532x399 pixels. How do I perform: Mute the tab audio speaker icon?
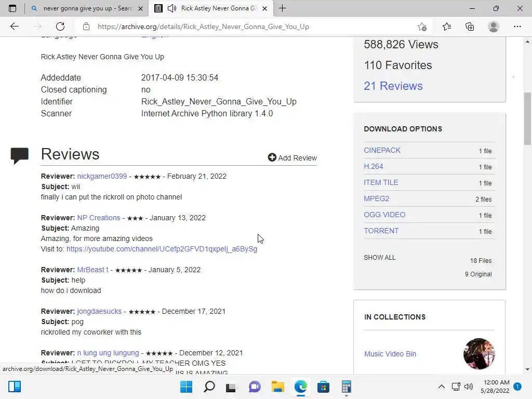click(172, 8)
